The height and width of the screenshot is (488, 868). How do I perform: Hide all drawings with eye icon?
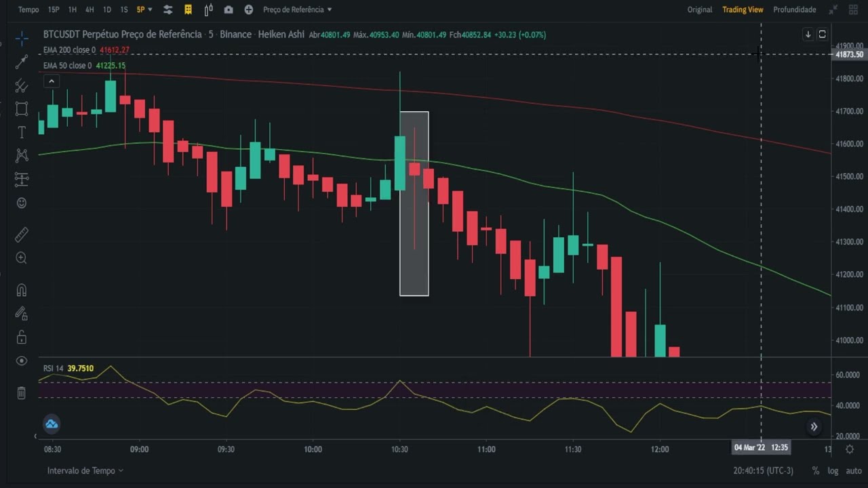(22, 361)
